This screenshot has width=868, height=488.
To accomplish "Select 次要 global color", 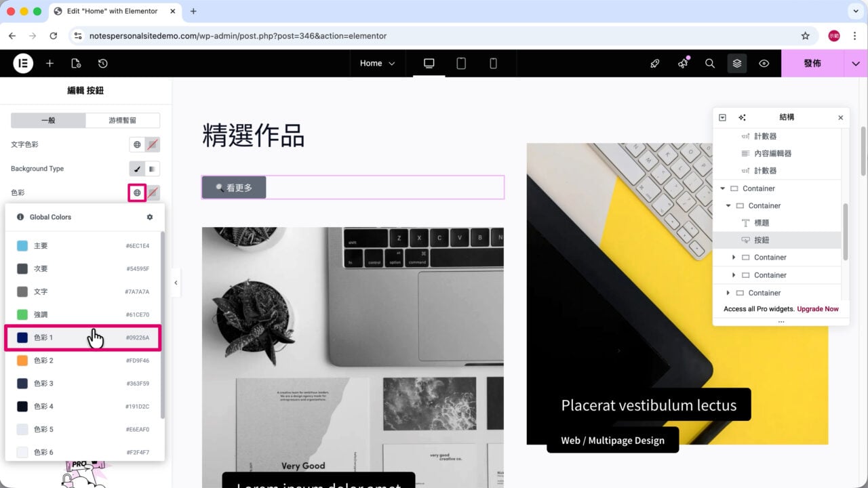I will tap(83, 268).
